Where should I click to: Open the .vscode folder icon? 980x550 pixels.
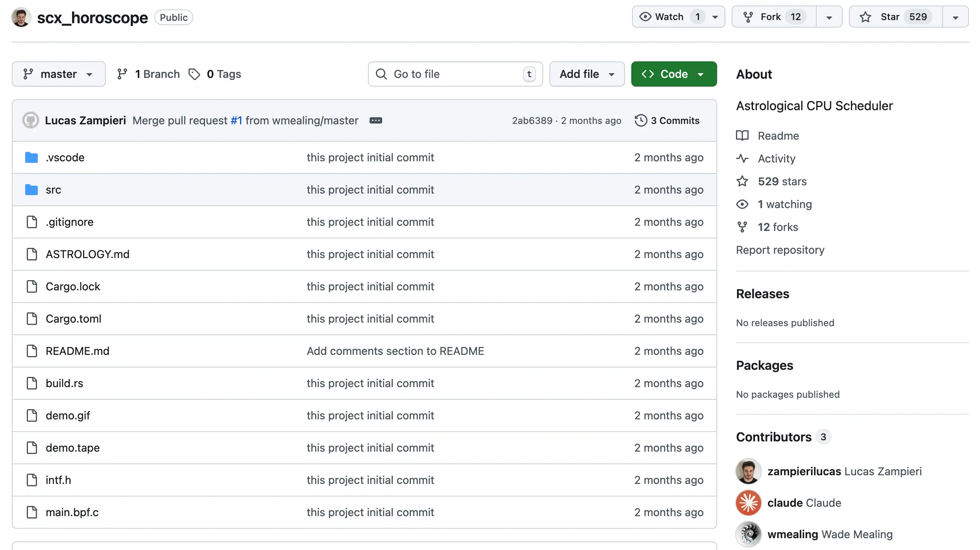click(x=31, y=157)
